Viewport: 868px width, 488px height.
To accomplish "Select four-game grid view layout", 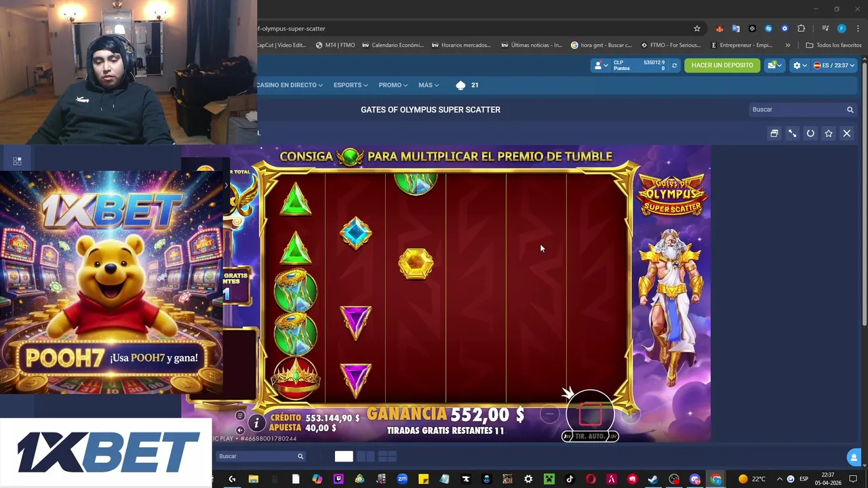I will click(x=387, y=457).
